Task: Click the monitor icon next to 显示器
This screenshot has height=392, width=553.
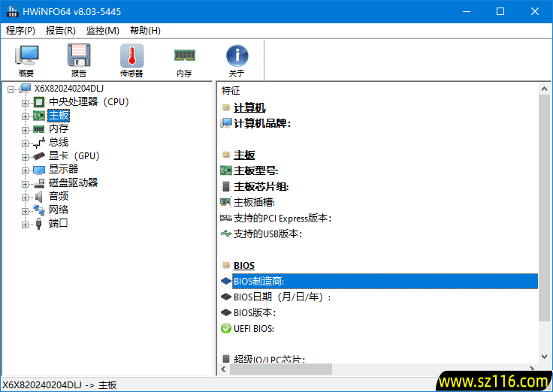Action: point(39,170)
